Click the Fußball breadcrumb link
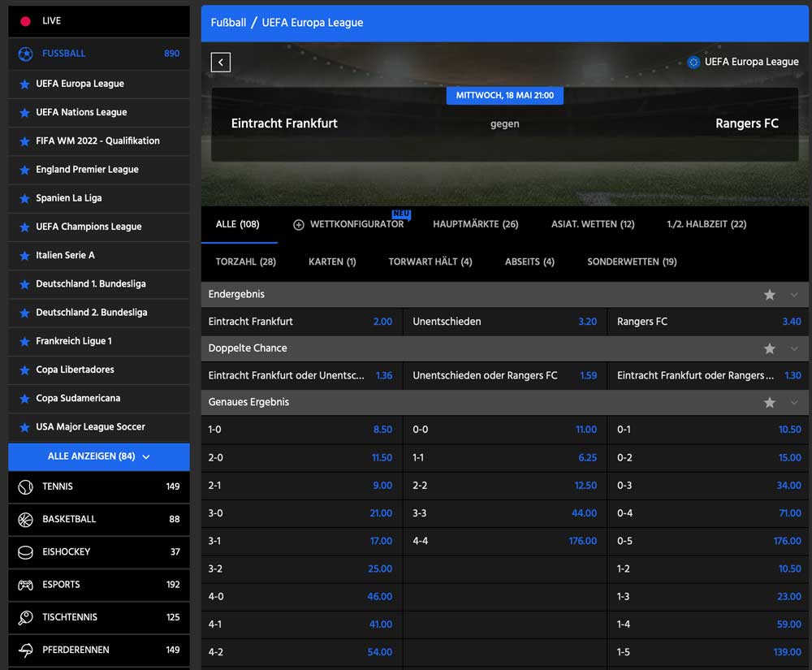The image size is (812, 670). coord(228,23)
